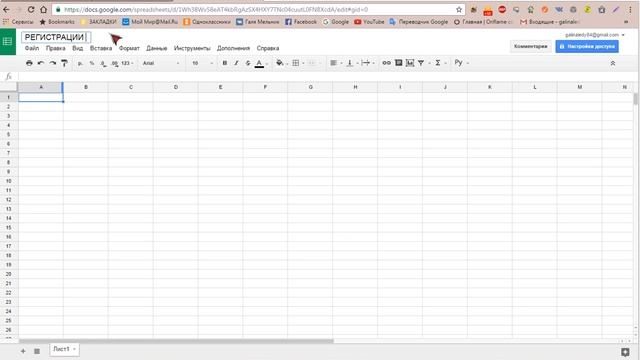Click the green Sheets home icon
The height and width of the screenshot is (360, 640).
click(x=8, y=41)
